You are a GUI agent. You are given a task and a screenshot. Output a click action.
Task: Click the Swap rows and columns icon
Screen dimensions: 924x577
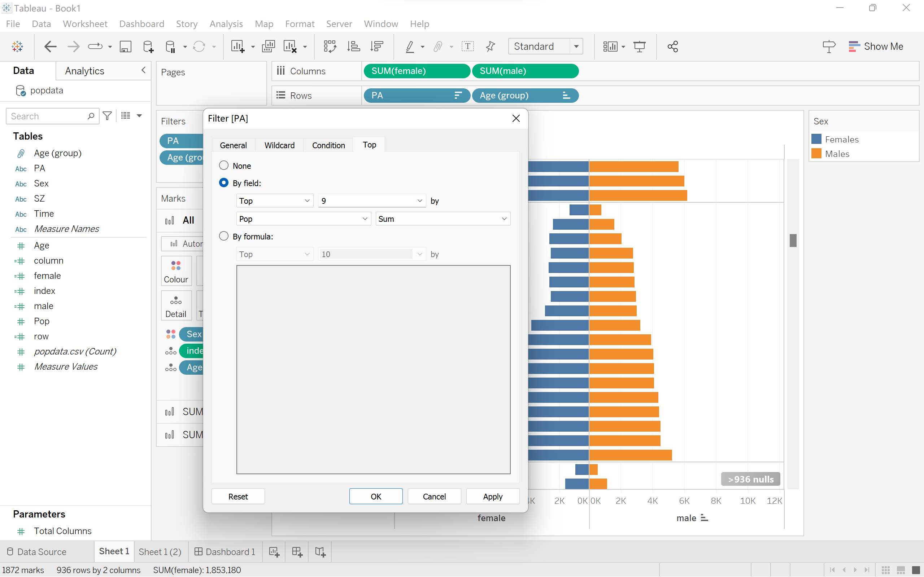pos(330,47)
